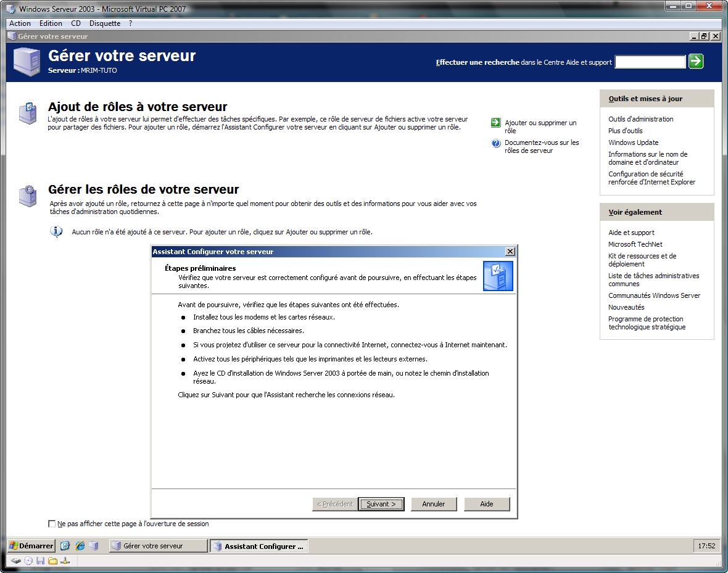Open Liste de tâches administratives communes
This screenshot has height=573, width=728.
tap(654, 279)
